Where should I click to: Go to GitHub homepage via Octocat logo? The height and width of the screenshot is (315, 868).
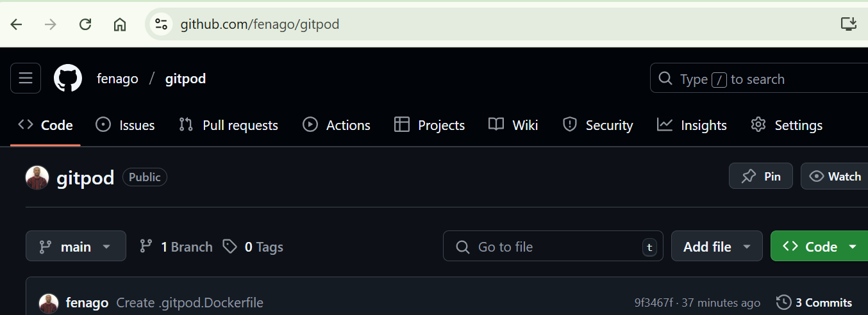pos(68,78)
